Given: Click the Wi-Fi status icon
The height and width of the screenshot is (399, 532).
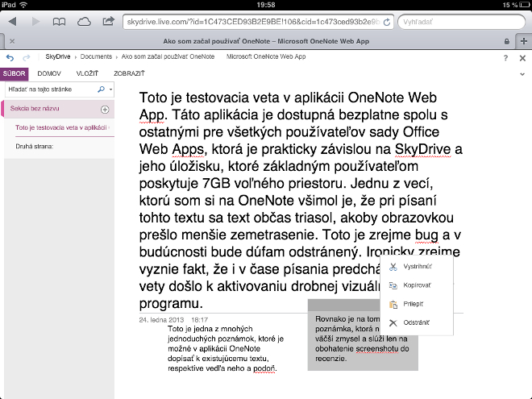Looking at the screenshot, I should point(23,5).
